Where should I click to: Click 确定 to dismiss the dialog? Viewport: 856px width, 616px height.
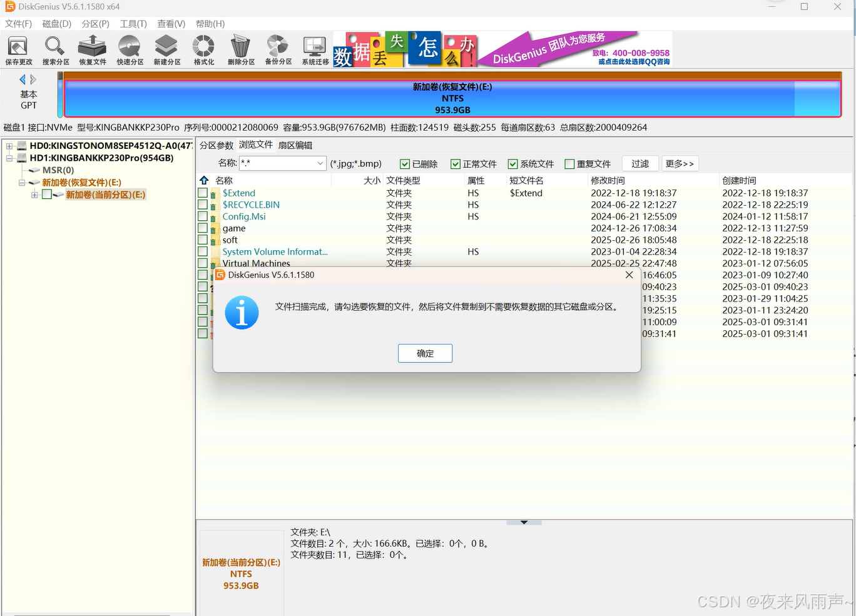(x=425, y=353)
